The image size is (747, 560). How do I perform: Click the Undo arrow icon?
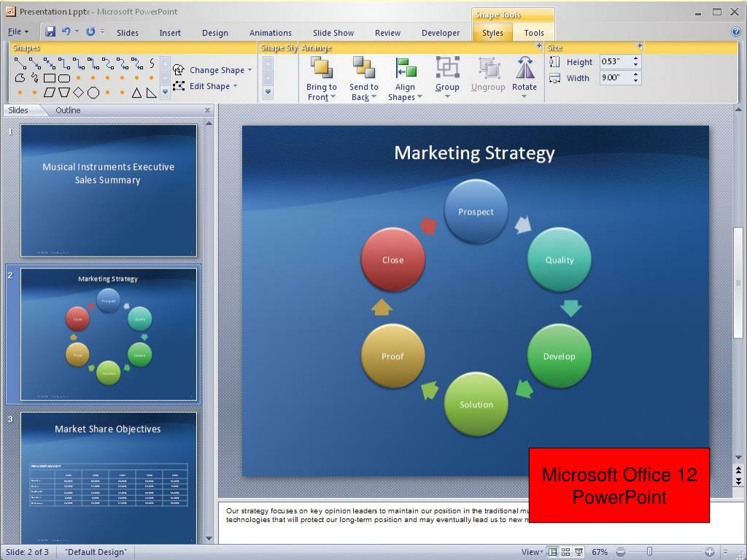coord(66,31)
